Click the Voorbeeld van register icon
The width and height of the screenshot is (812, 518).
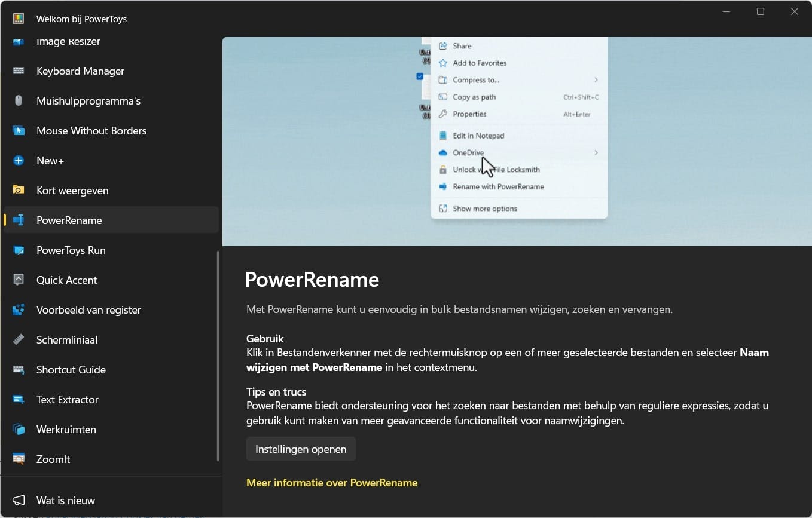(x=19, y=310)
